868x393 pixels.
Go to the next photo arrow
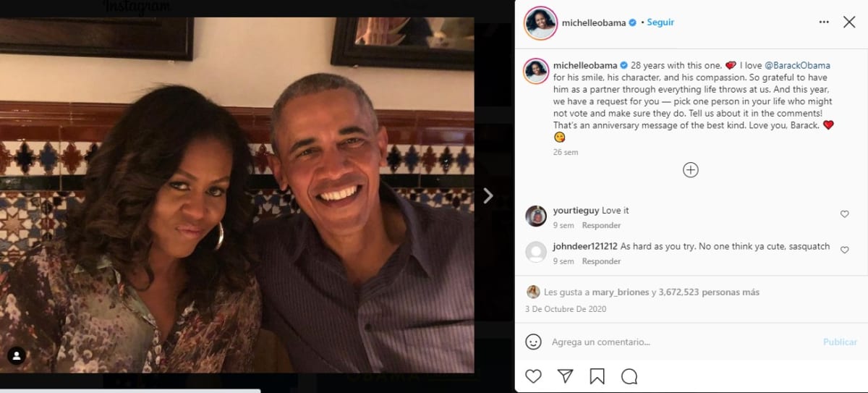coord(488,195)
